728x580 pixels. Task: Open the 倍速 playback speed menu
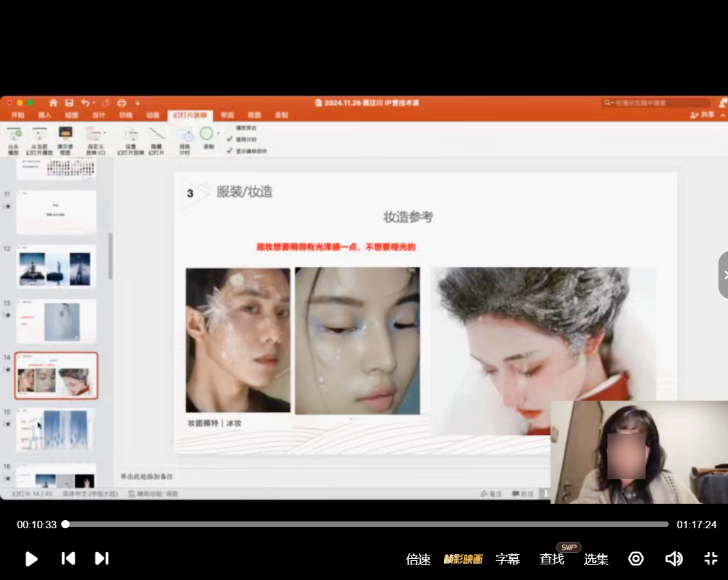[x=418, y=560]
